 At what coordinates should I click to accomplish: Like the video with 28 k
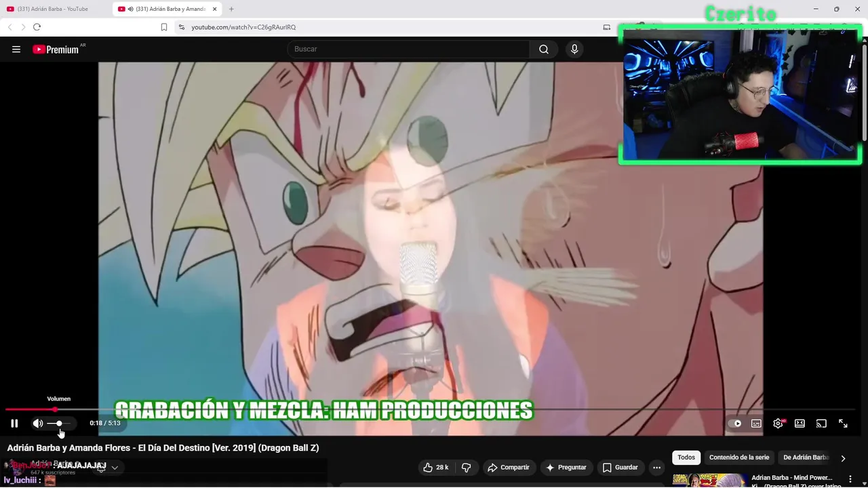(435, 468)
